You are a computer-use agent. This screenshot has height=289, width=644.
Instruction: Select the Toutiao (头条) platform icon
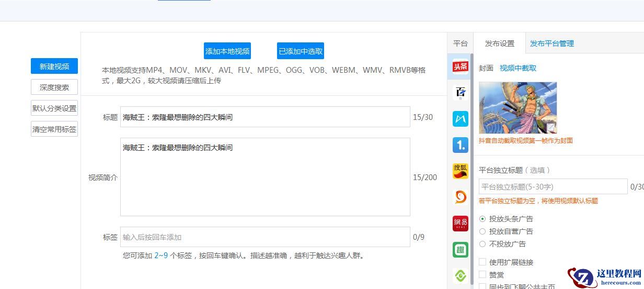pyautogui.click(x=461, y=67)
